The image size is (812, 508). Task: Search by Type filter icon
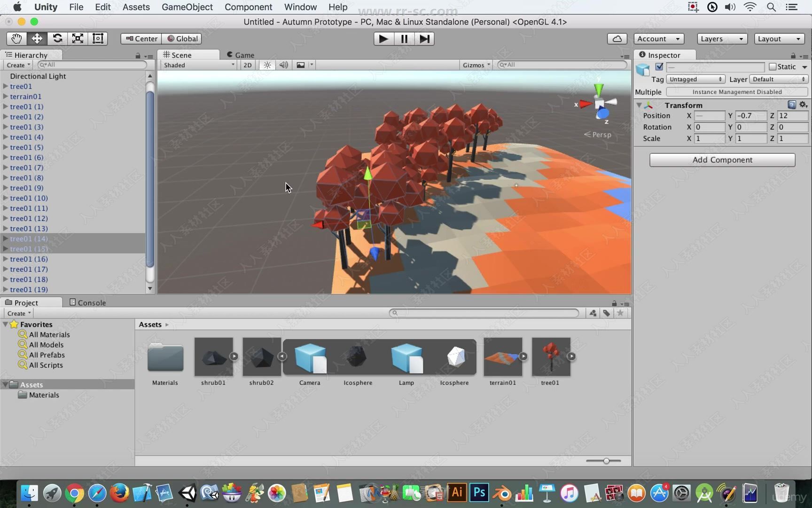[x=593, y=313]
